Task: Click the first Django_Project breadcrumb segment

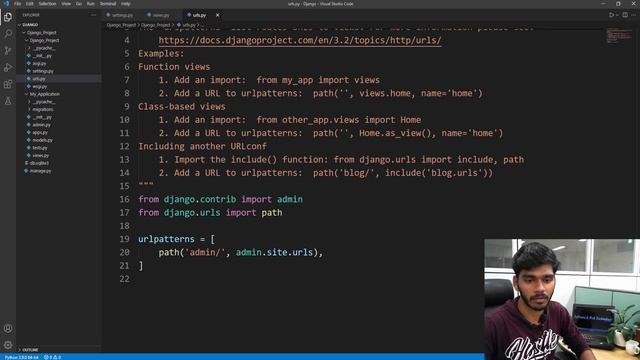Action: 121,25
